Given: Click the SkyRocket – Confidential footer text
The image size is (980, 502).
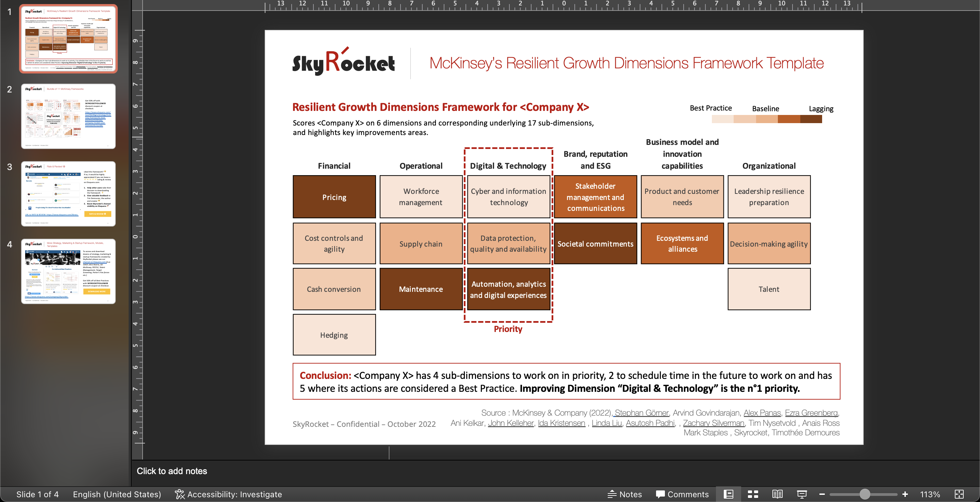Looking at the screenshot, I should pyautogui.click(x=364, y=424).
